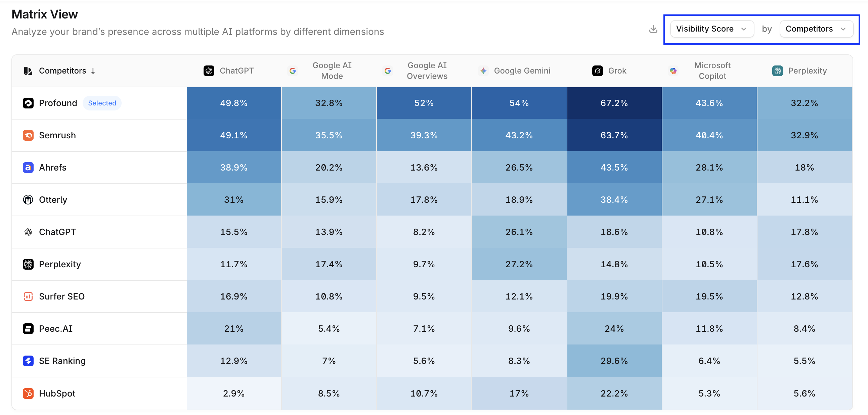The image size is (868, 415).
Task: Click the Semrush logo icon
Action: tap(28, 135)
